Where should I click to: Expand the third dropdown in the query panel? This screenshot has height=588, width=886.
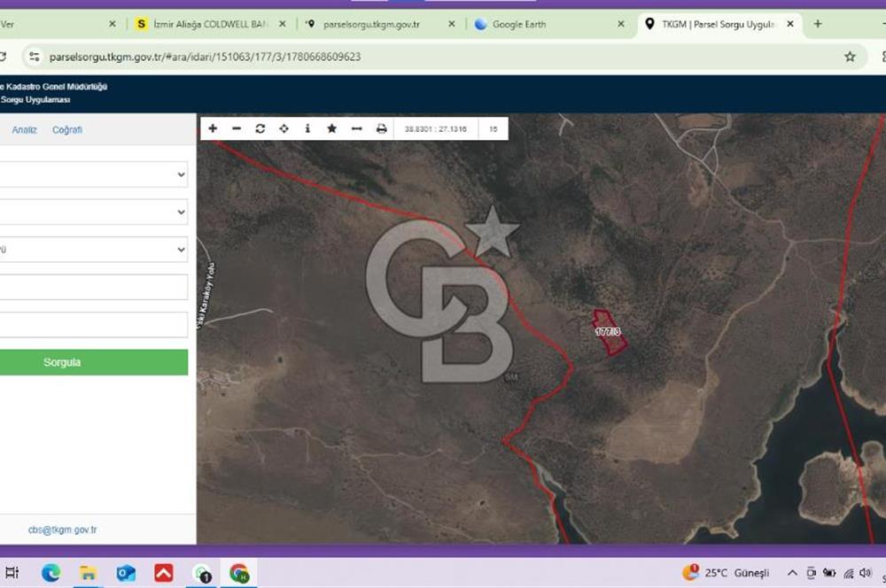(x=93, y=249)
